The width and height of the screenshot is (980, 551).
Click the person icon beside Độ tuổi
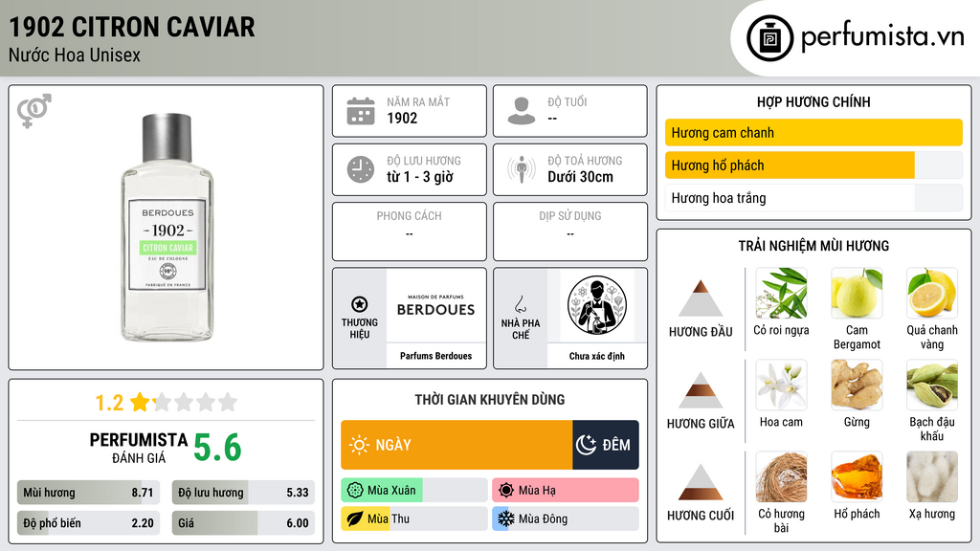tap(522, 111)
